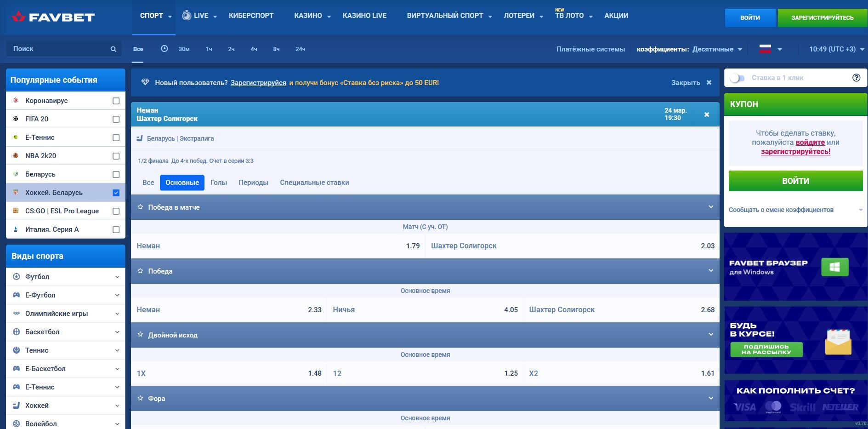
Task: Click the clock time-filter icon
Action: (x=164, y=49)
